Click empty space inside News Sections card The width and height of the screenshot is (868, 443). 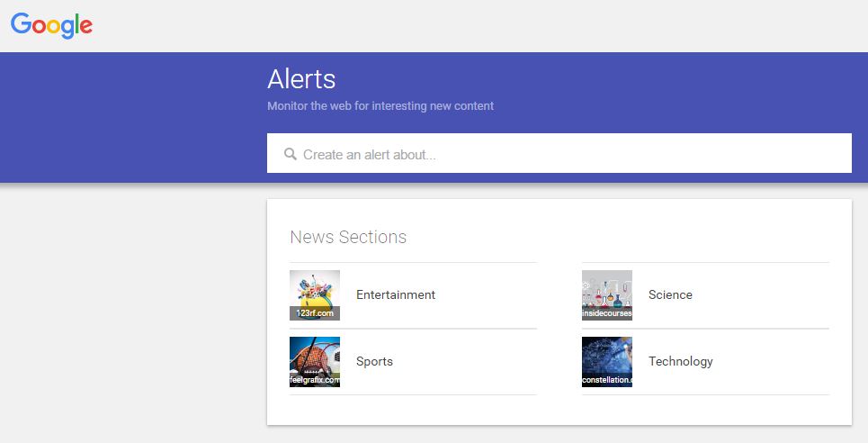[x=558, y=410]
